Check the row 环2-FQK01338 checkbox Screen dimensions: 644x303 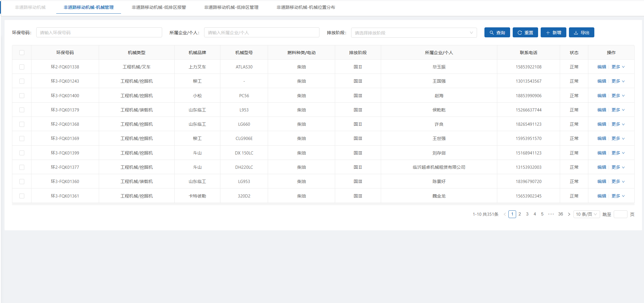coord(22,67)
